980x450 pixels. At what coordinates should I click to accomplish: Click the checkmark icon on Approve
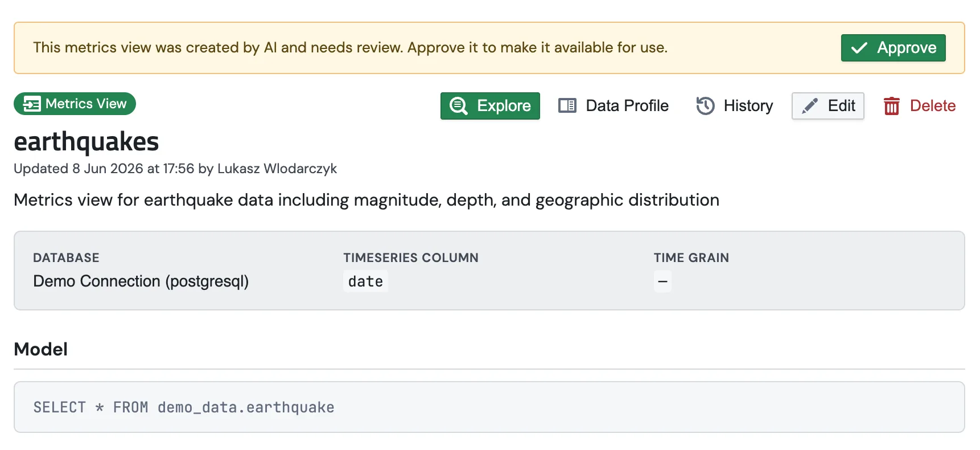859,48
